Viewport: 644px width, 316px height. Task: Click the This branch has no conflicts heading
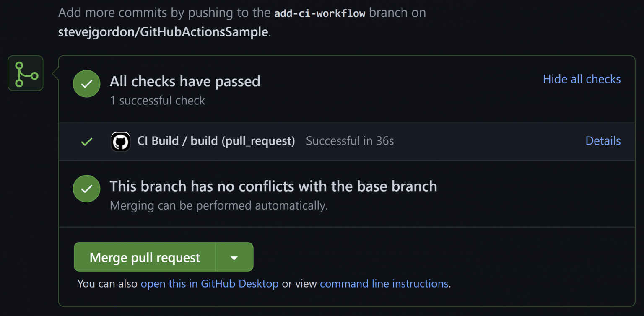click(x=273, y=186)
